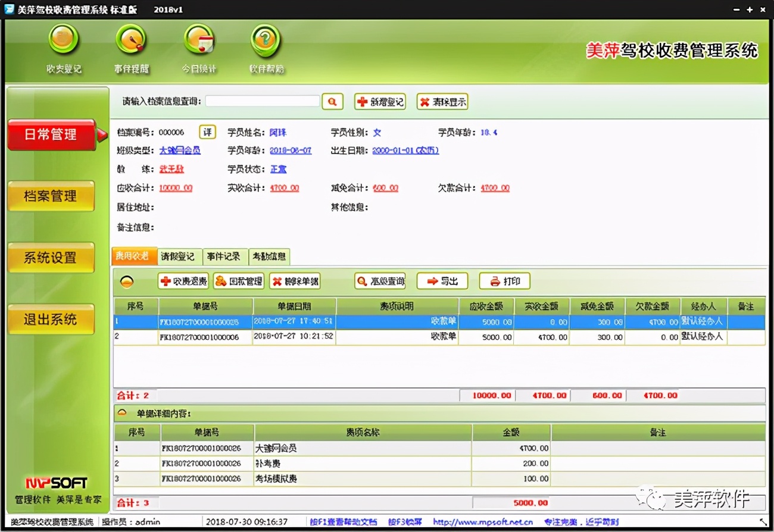Click the 导出 export icon

click(442, 281)
